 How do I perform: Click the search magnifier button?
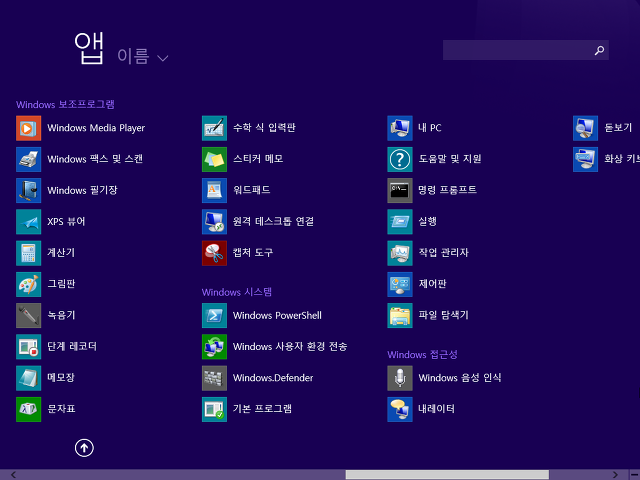pos(599,50)
